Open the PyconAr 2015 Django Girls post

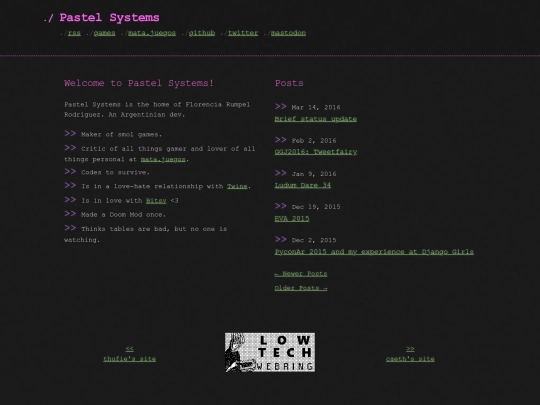pos(374,252)
